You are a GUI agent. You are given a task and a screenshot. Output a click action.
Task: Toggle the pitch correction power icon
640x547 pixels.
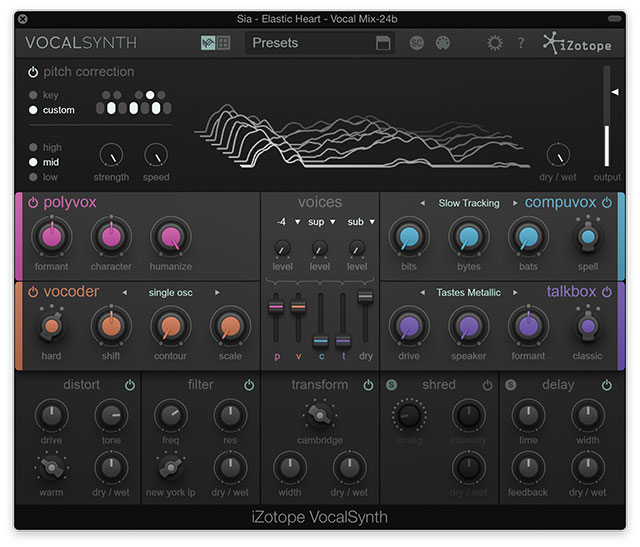tap(33, 72)
